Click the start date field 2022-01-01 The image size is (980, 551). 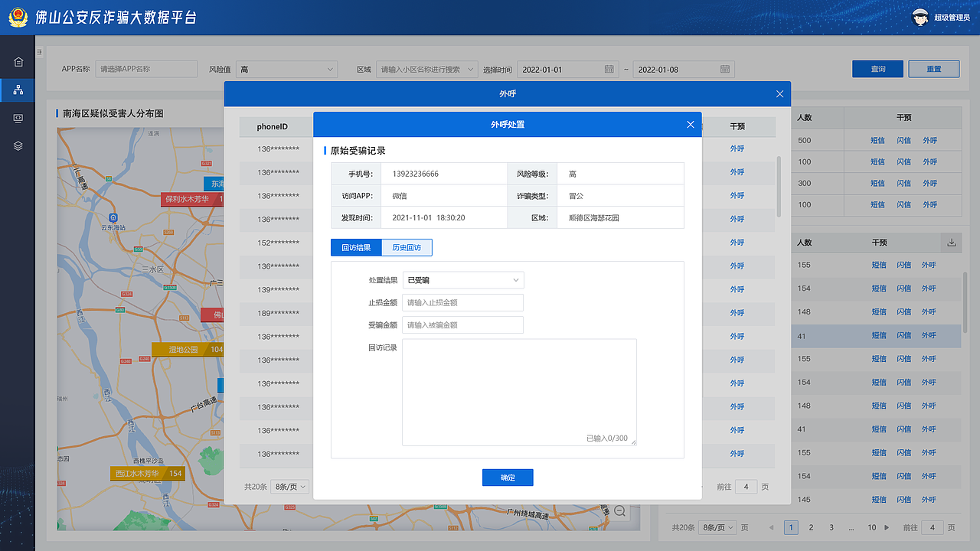[567, 69]
